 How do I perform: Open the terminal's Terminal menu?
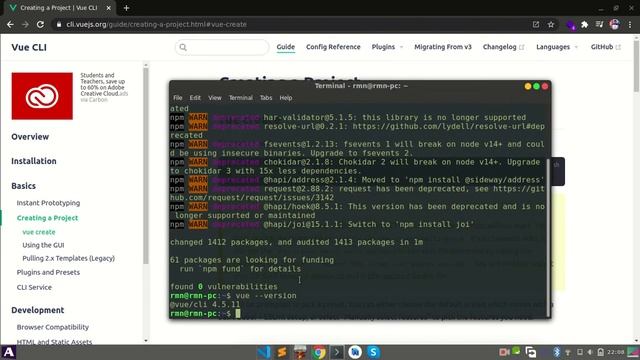241,98
